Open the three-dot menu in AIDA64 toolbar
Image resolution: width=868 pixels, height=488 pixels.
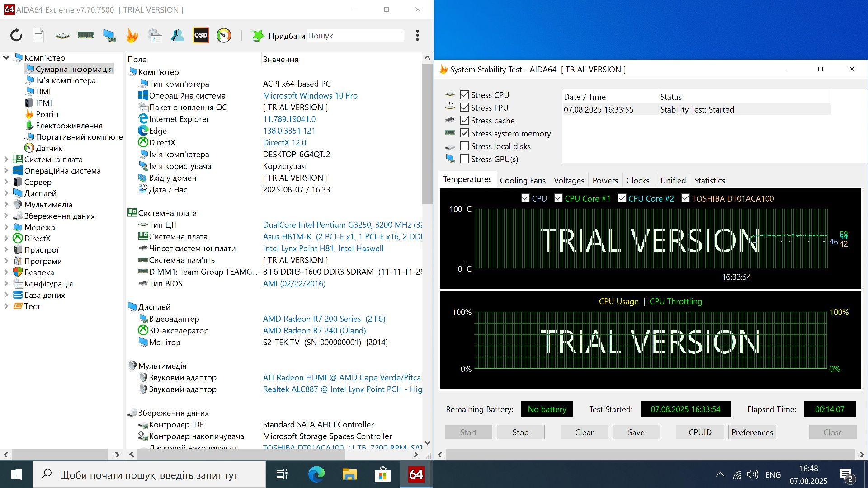point(417,35)
